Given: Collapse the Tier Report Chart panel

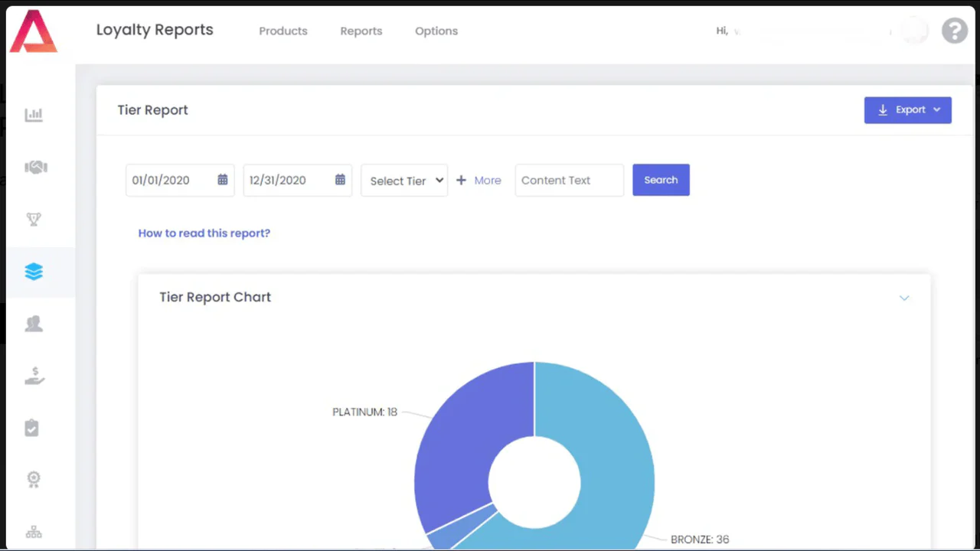Looking at the screenshot, I should (x=904, y=298).
